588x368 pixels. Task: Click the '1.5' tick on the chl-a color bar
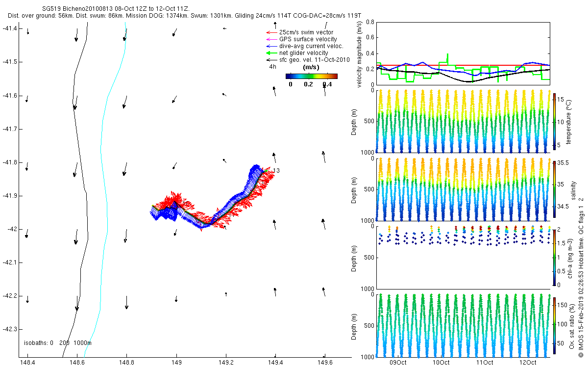tap(562, 243)
